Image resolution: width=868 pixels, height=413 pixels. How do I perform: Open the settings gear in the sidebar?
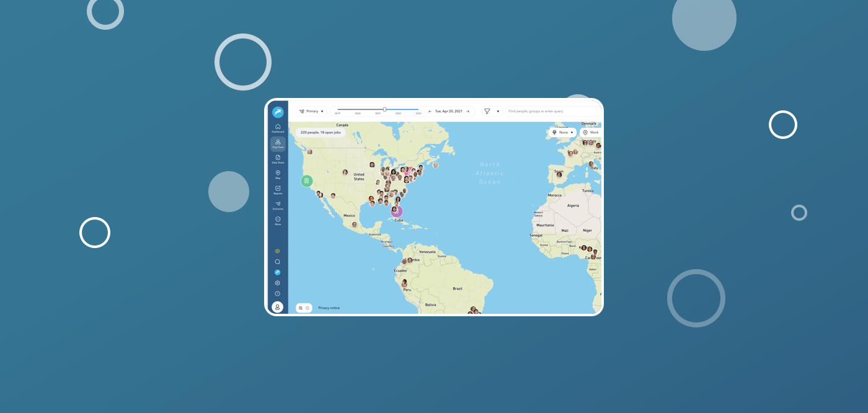277,283
